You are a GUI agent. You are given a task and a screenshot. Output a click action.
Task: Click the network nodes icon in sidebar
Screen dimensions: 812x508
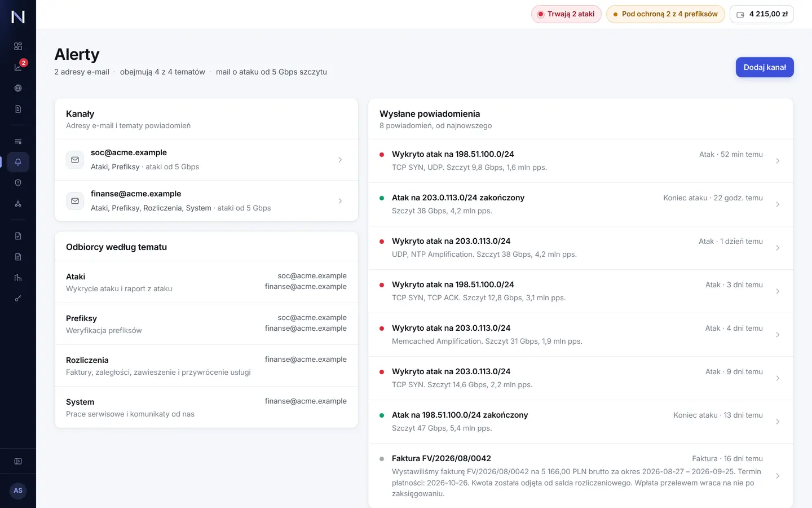[x=18, y=204]
